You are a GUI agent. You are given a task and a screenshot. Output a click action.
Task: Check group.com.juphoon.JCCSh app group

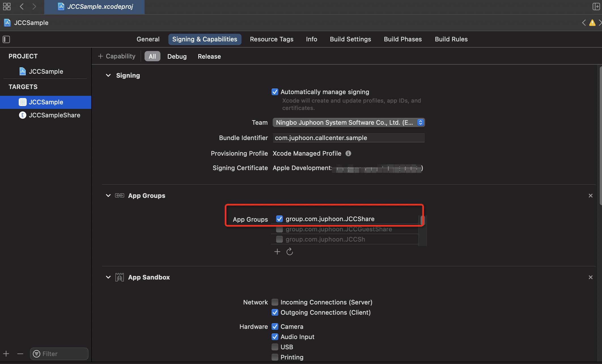pos(279,239)
